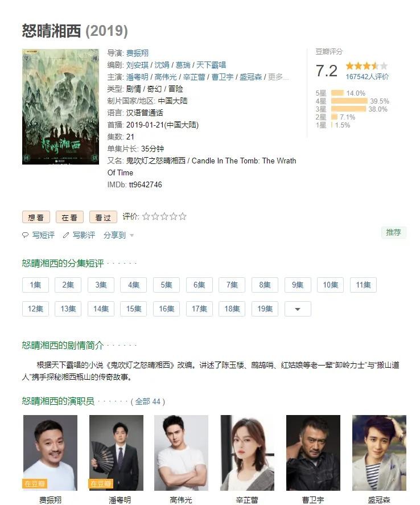Screen dimensions: 420x505
Task: Rate with the third empty star
Action: (164, 216)
